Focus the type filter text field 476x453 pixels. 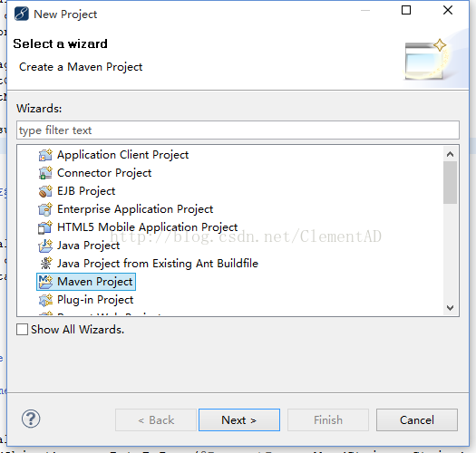pos(238,130)
